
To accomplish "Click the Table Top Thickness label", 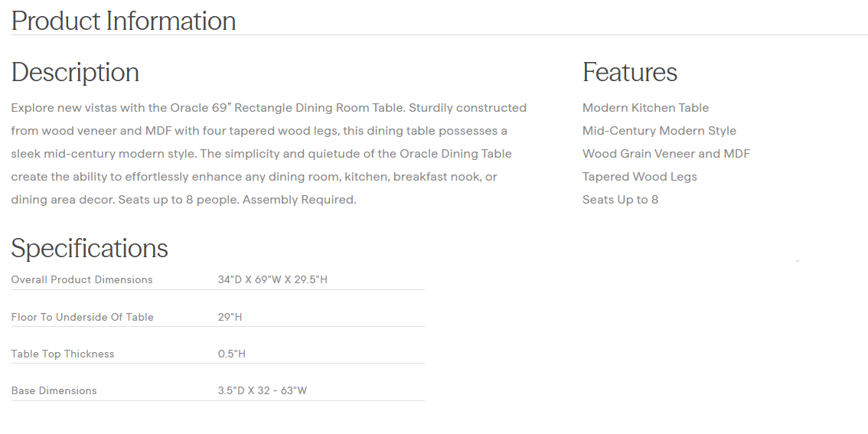I will [63, 354].
